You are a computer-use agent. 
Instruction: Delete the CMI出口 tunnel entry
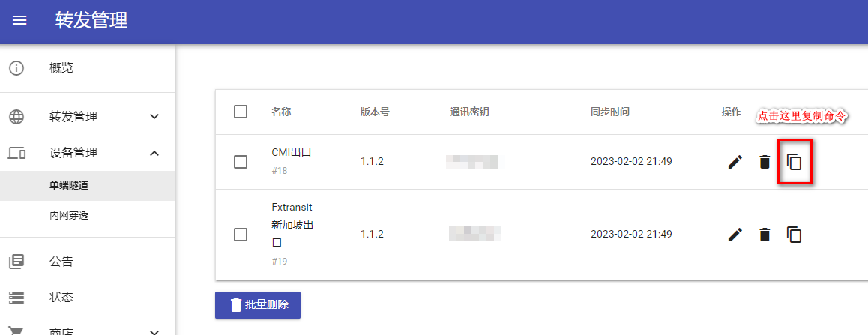pos(765,162)
